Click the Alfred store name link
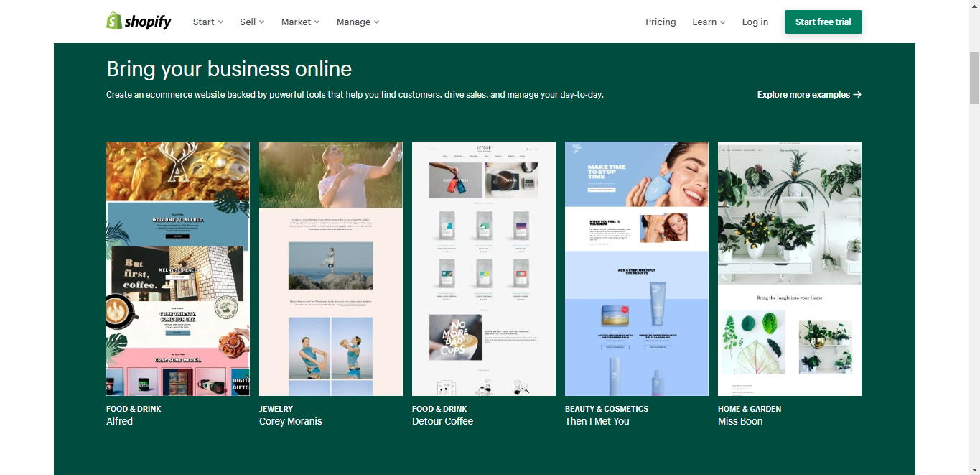Image resolution: width=980 pixels, height=475 pixels. click(x=120, y=421)
